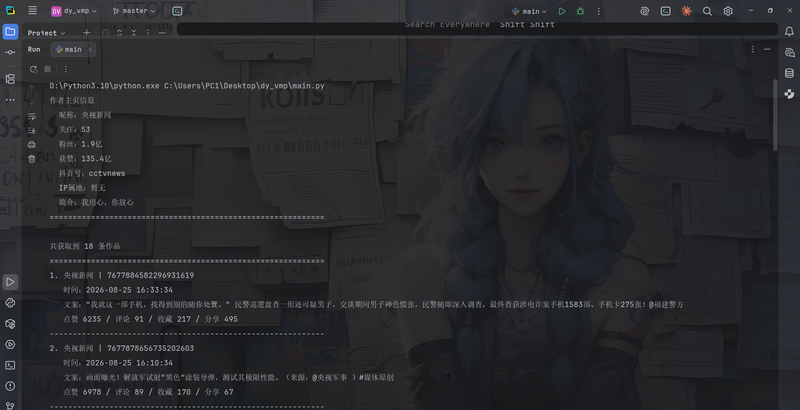
Task: Open the Notifications bell panel
Action: (789, 32)
